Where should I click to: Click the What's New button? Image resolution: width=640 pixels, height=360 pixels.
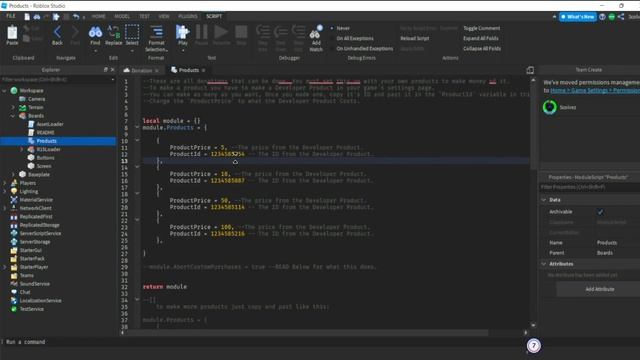pos(578,17)
